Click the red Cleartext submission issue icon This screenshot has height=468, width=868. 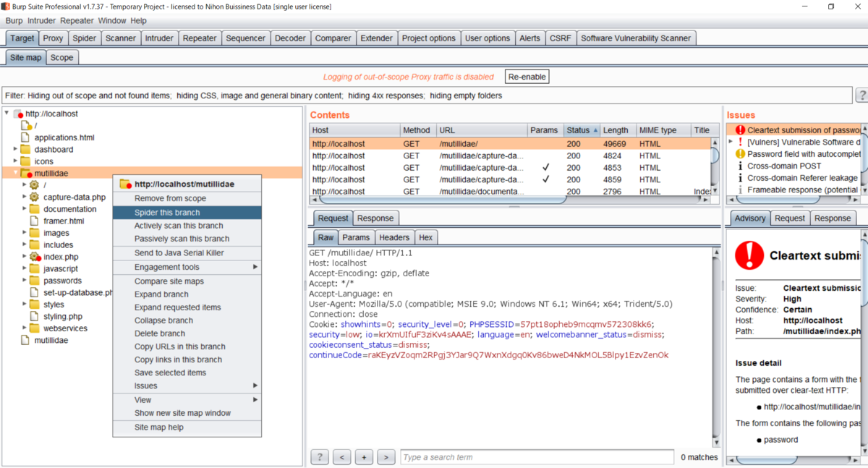click(x=740, y=130)
